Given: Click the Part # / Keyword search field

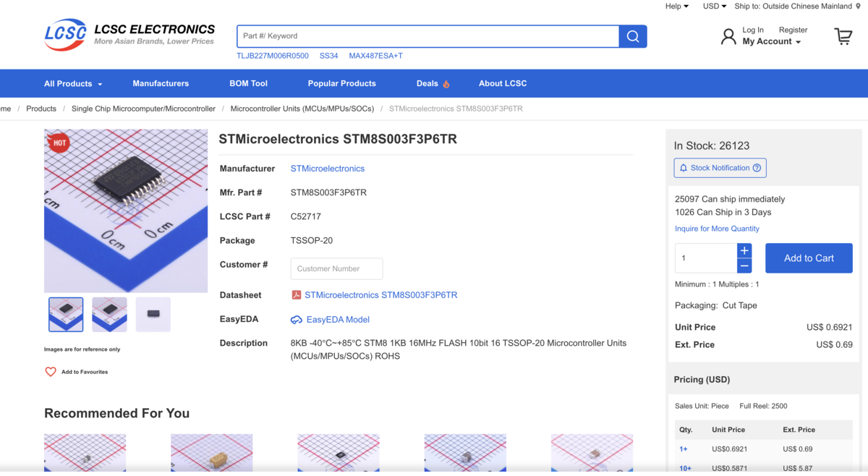Looking at the screenshot, I should coord(428,36).
